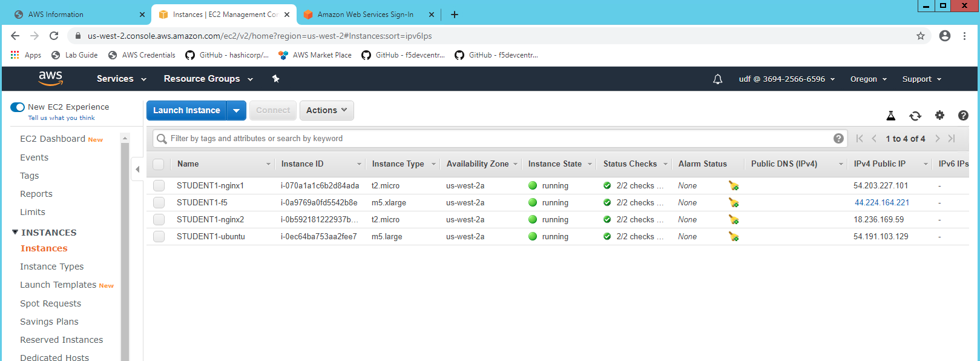Select checkbox for STUDENT1-ubuntu
The image size is (980, 361).
click(159, 236)
